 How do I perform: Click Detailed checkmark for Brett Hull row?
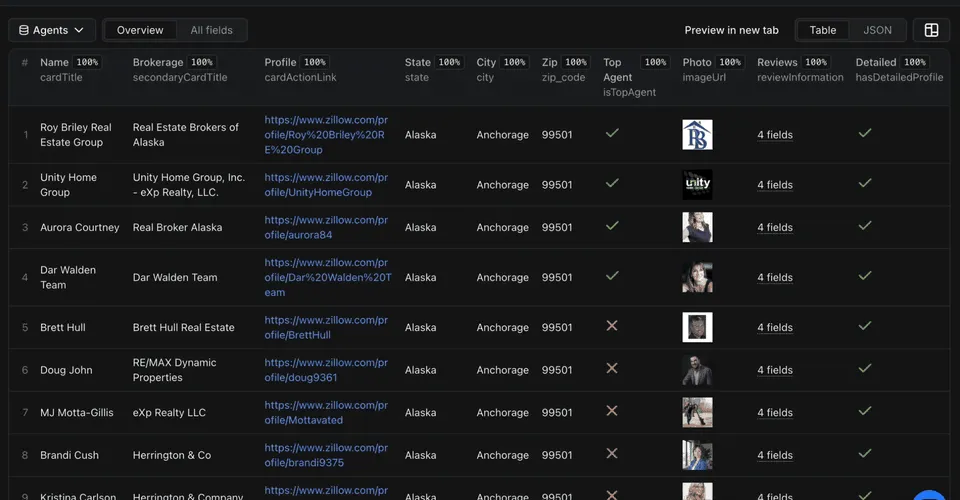tap(864, 326)
